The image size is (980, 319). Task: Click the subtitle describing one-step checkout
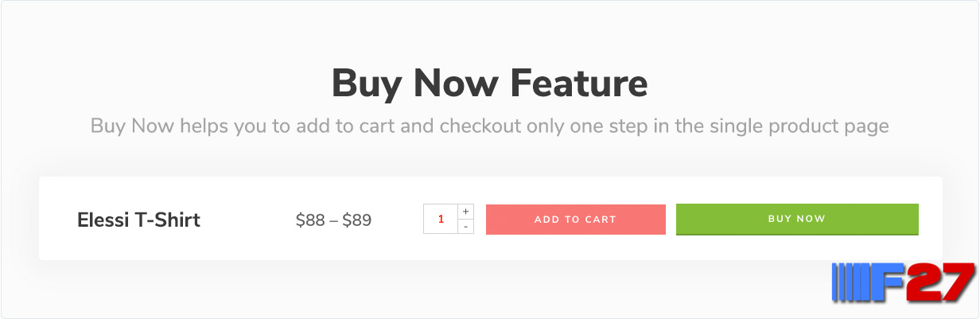click(x=490, y=126)
